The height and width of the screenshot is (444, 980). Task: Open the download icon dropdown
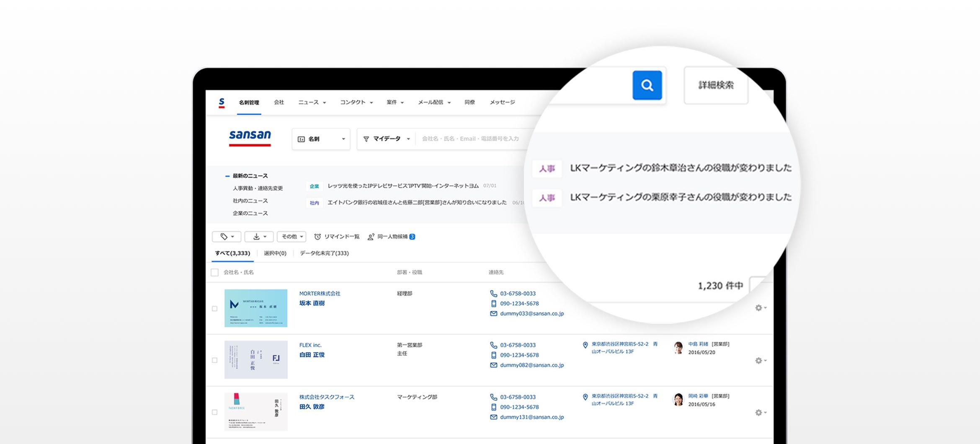point(259,237)
